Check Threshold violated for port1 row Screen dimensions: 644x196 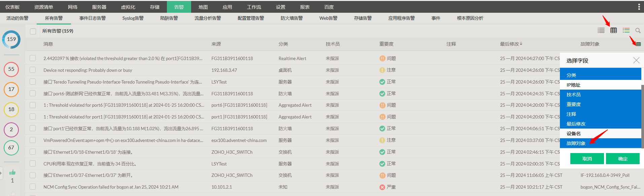pyautogui.click(x=33, y=116)
